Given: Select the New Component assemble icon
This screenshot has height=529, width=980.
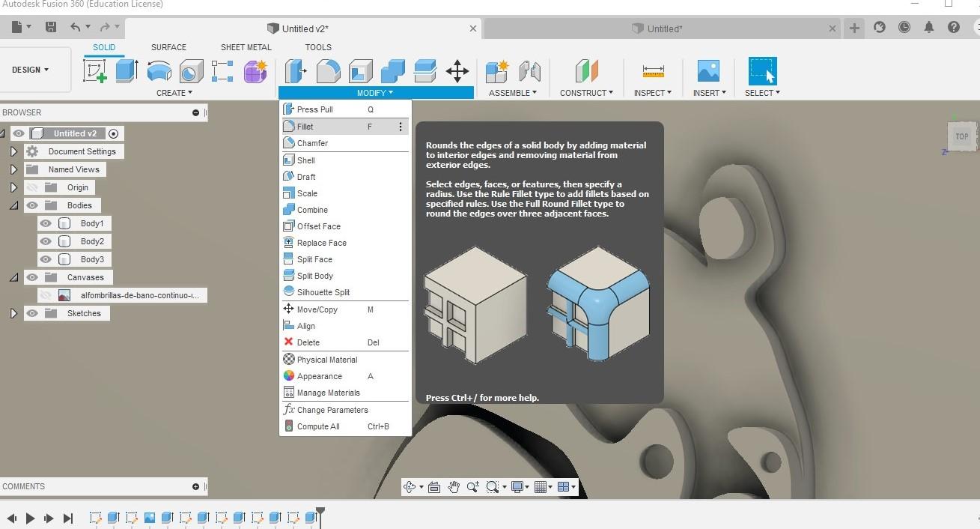Looking at the screenshot, I should [496, 71].
